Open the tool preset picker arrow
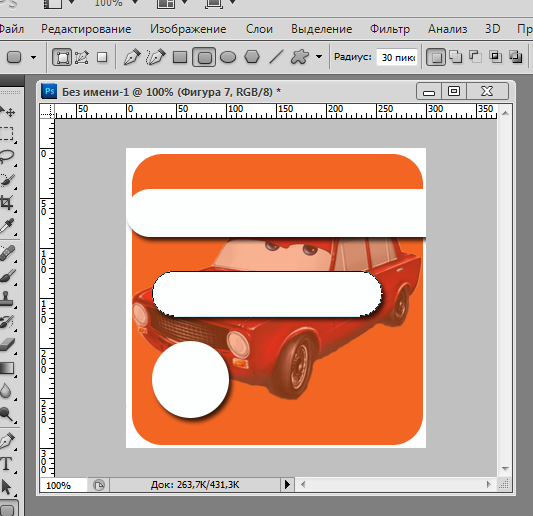The width and height of the screenshot is (533, 516). click(33, 57)
